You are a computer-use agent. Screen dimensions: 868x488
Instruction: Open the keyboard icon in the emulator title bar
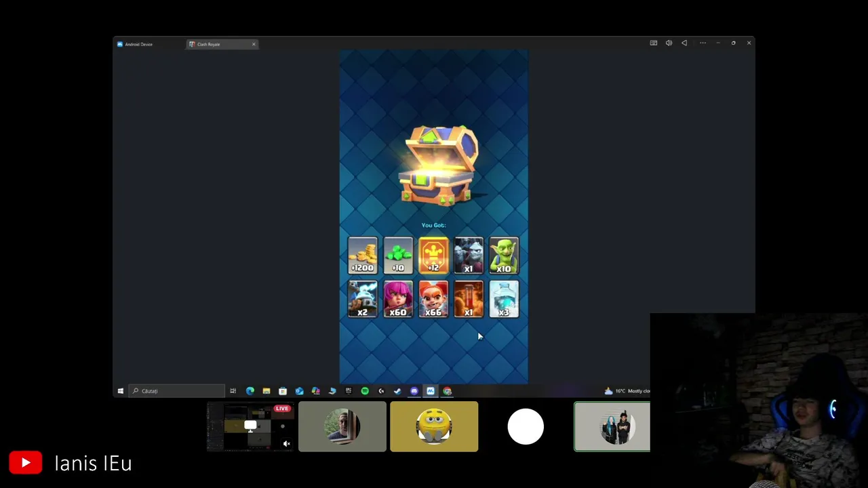coord(654,43)
